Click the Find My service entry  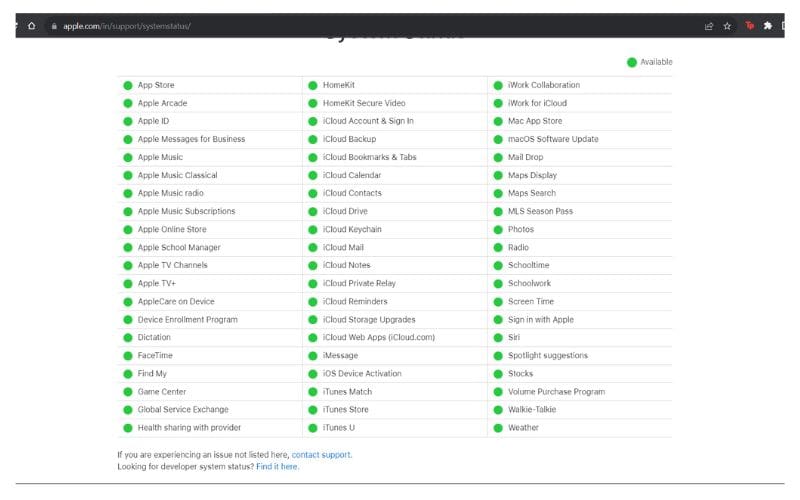point(152,374)
